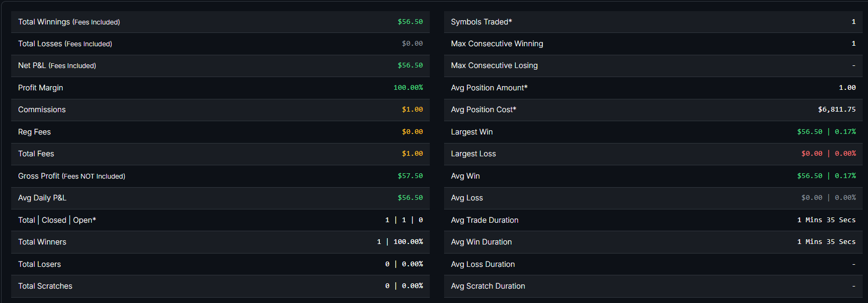
Task: Select the Avg Position Cost value $6,811.75
Action: [837, 110]
